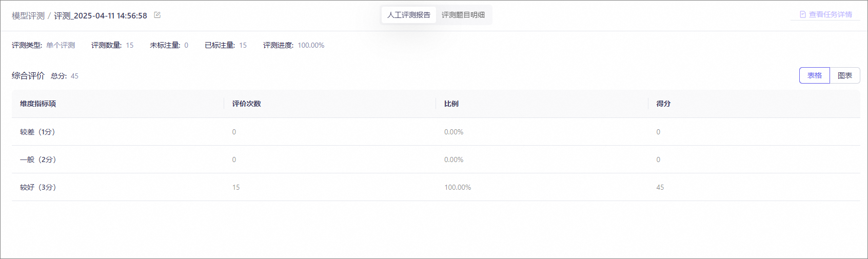Viewport: 868px width, 259px height.
Task: Click the 100.00% ratio cell for 较好
Action: coord(458,187)
